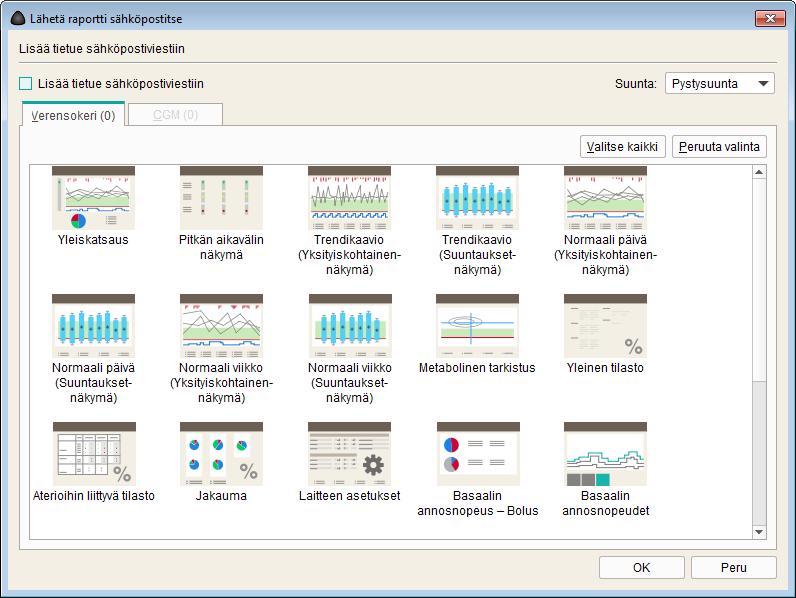This screenshot has height=598, width=796.
Task: Click the Yleiskatsaus label text
Action: [93, 240]
